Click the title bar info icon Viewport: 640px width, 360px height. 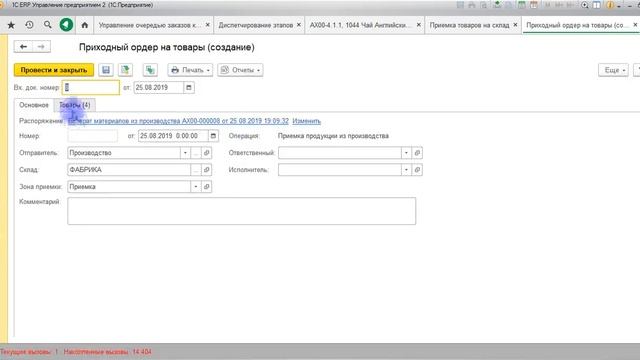click(x=610, y=5)
